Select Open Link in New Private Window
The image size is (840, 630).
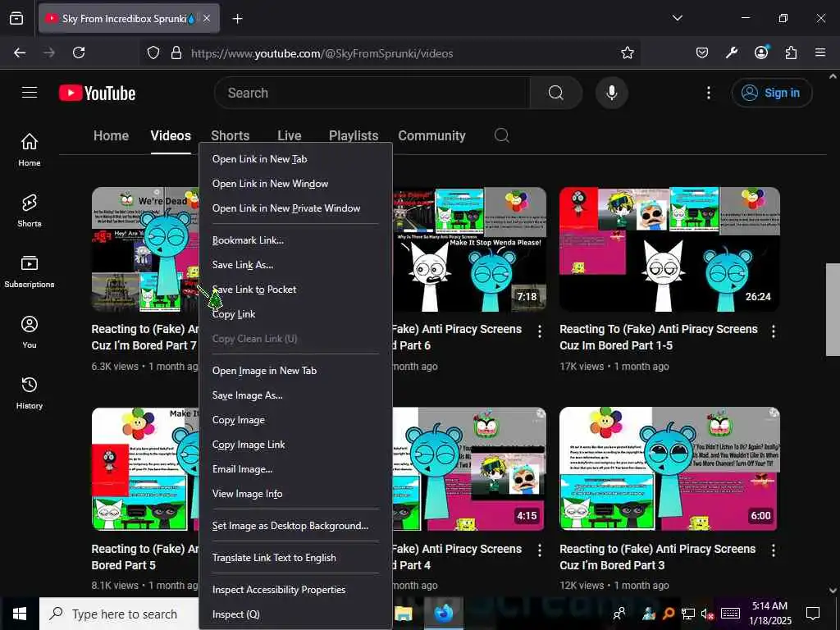click(x=295, y=208)
